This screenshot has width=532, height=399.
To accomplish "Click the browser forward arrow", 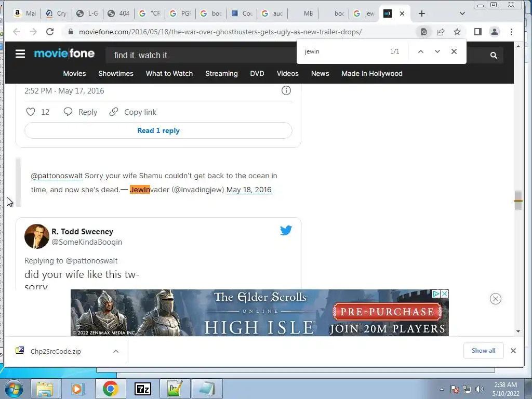I will pyautogui.click(x=33, y=32).
